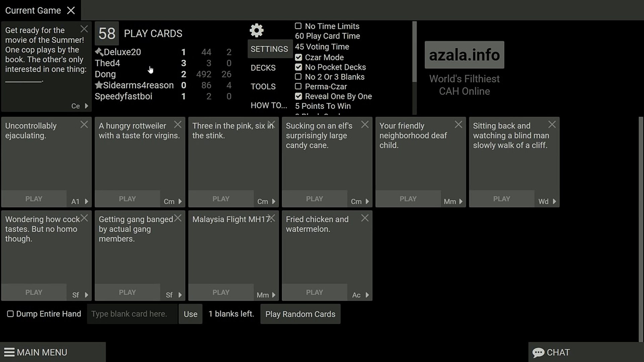Image resolution: width=644 pixels, height=362 pixels.
Task: Close the Current Game tab with X
Action: click(71, 10)
